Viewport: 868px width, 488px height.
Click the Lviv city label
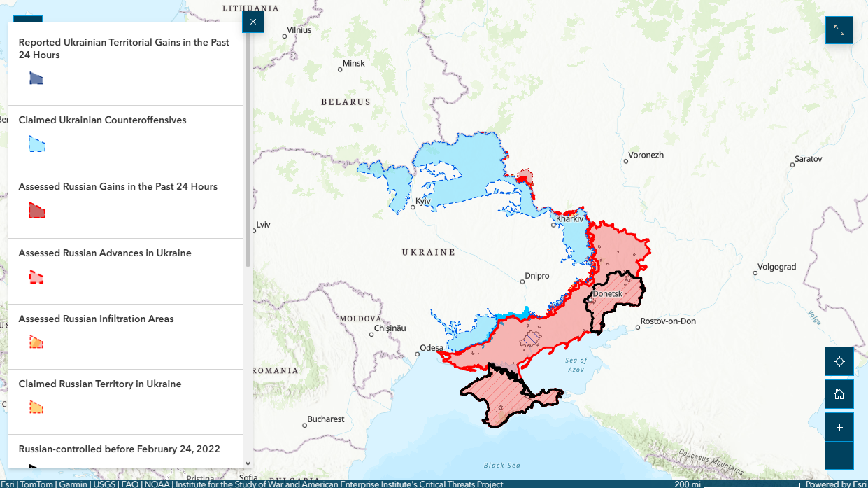(x=263, y=225)
